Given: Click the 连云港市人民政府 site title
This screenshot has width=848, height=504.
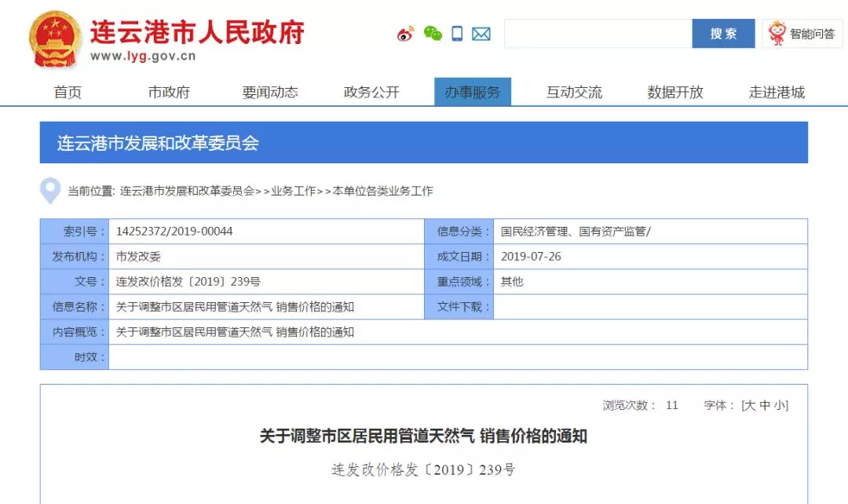Looking at the screenshot, I should tap(197, 31).
